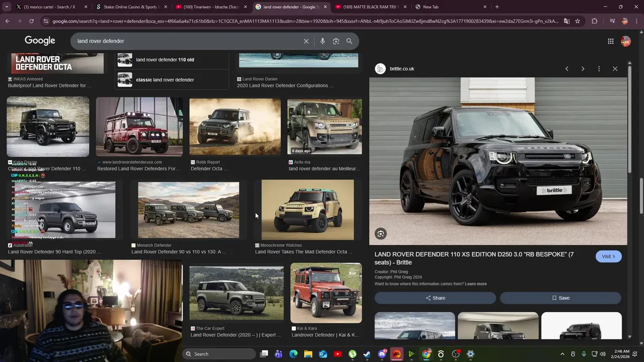The height and width of the screenshot is (362, 644).
Task: Open the Google apps grid
Action: (610, 41)
